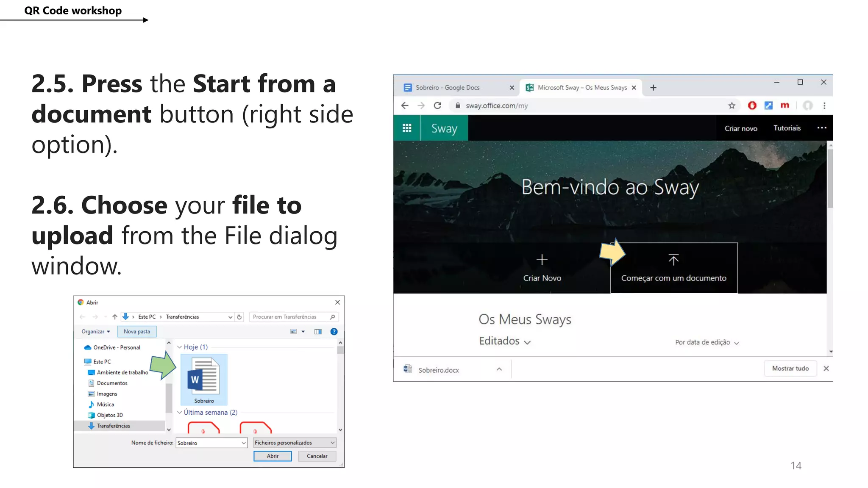Go up one folder in Abrir dialog
The width and height of the screenshot is (868, 488).
click(x=114, y=317)
